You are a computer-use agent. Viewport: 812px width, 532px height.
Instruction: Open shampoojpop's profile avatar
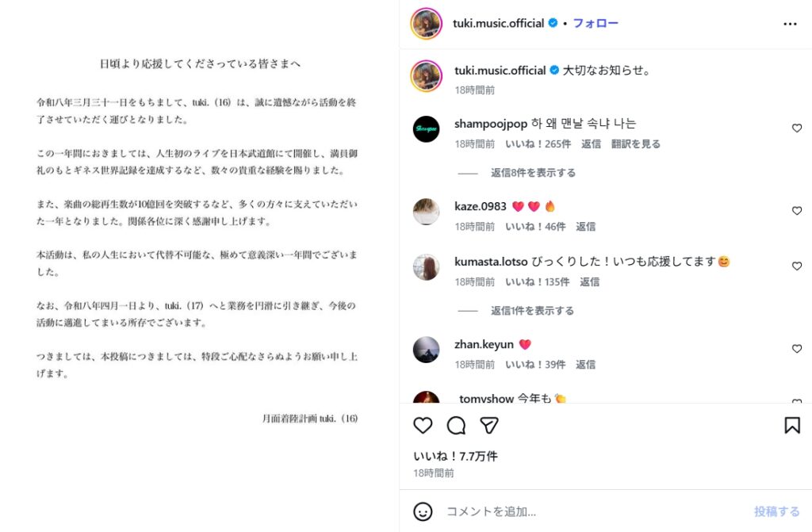coord(426,129)
